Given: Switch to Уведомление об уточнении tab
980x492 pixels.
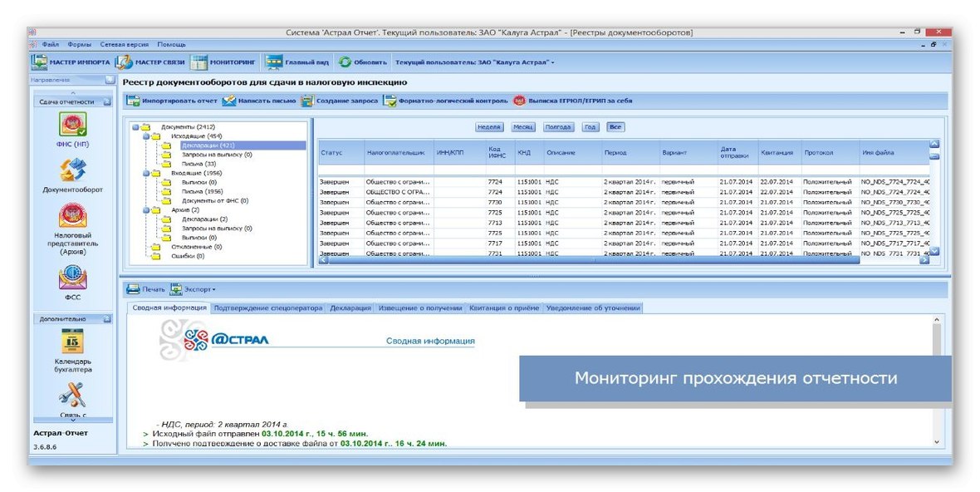Looking at the screenshot, I should coord(593,308).
